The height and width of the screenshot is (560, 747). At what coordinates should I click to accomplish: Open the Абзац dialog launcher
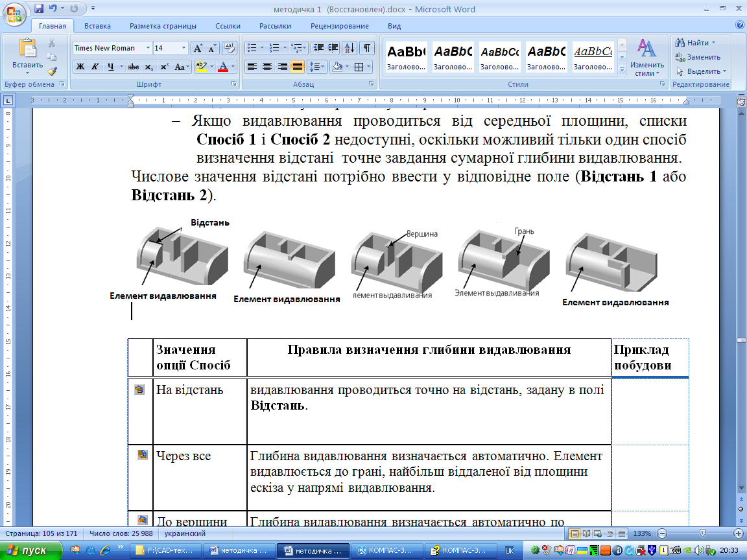[371, 84]
